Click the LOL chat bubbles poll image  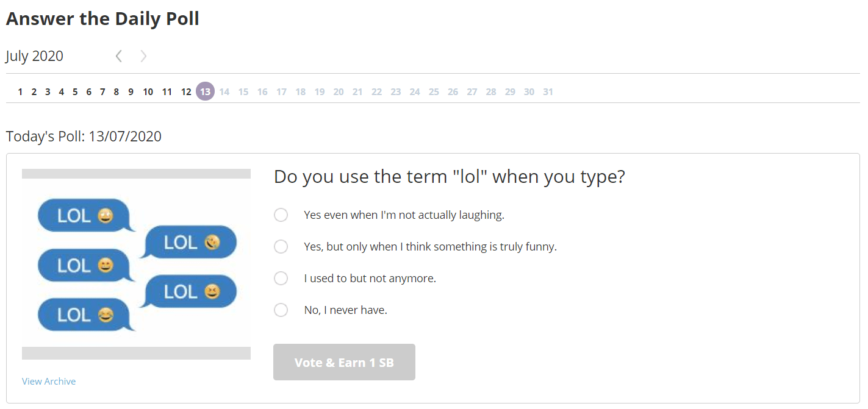[136, 265]
